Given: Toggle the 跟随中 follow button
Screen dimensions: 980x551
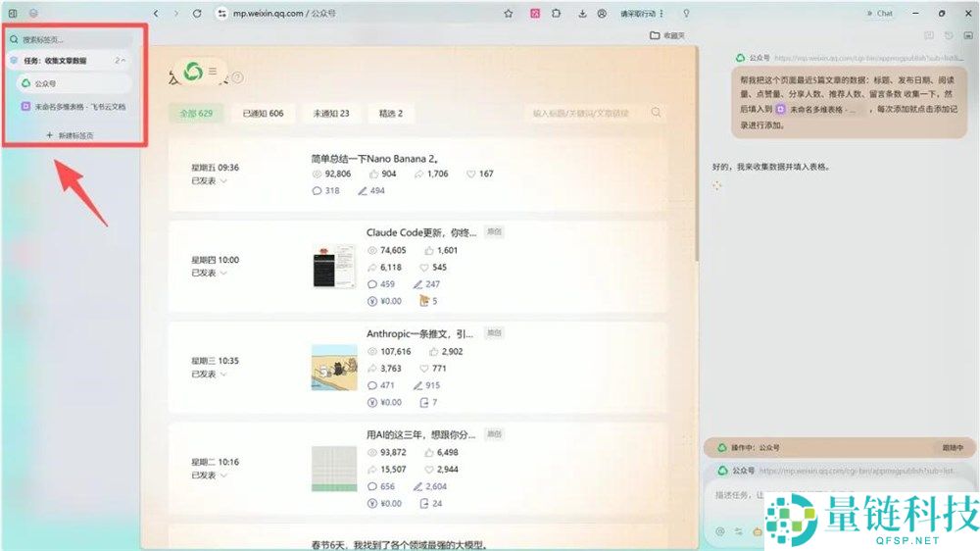Looking at the screenshot, I should click(x=954, y=448).
